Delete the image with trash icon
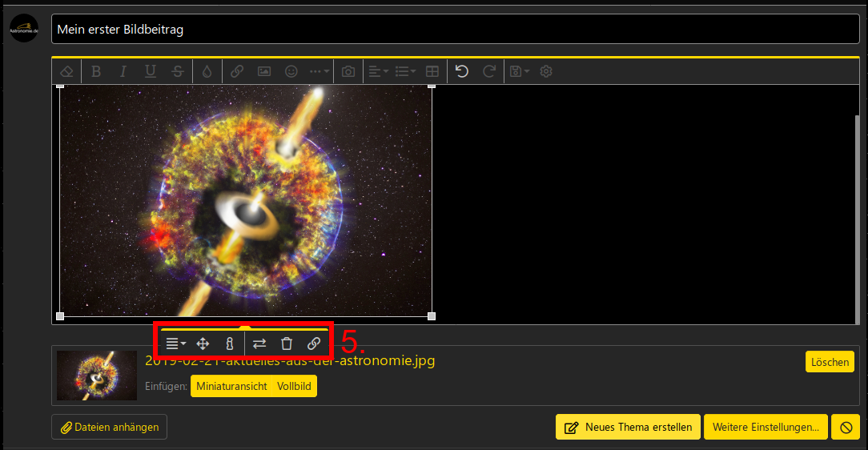Image resolution: width=868 pixels, height=450 pixels. 286,344
